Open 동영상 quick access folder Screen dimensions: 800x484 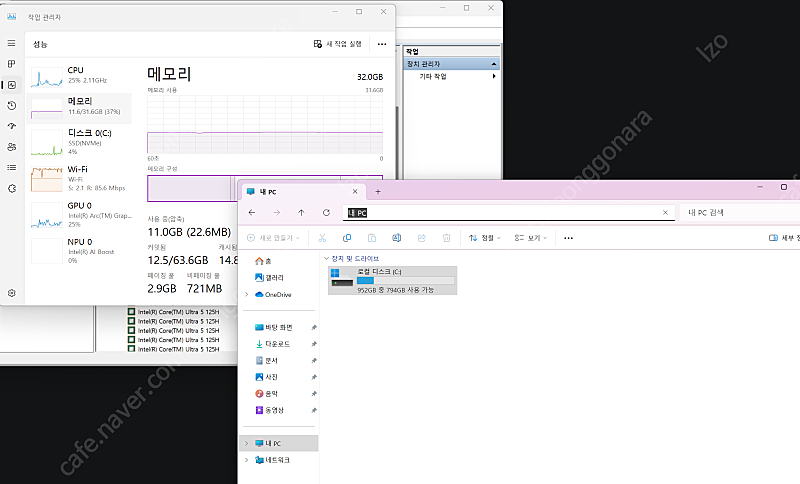point(269,410)
